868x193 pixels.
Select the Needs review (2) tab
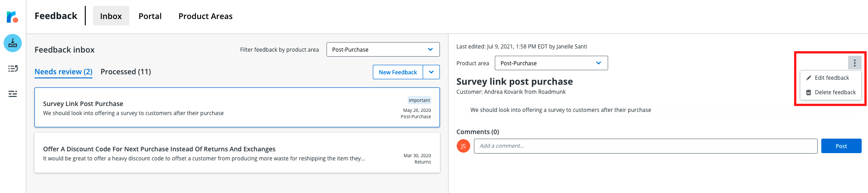coord(63,72)
